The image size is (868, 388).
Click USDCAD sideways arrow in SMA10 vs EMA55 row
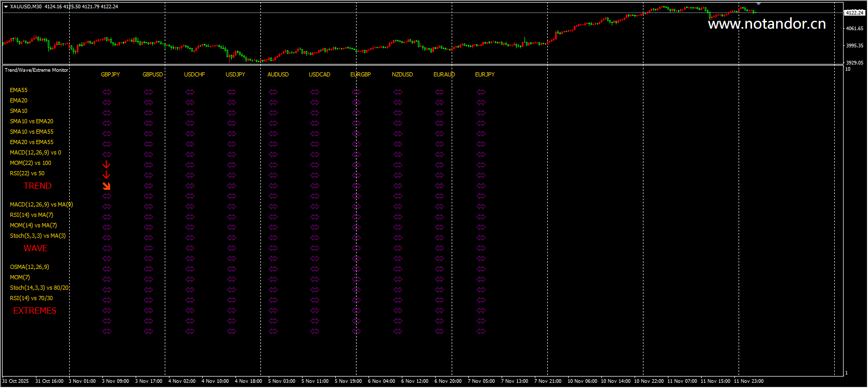(315, 134)
